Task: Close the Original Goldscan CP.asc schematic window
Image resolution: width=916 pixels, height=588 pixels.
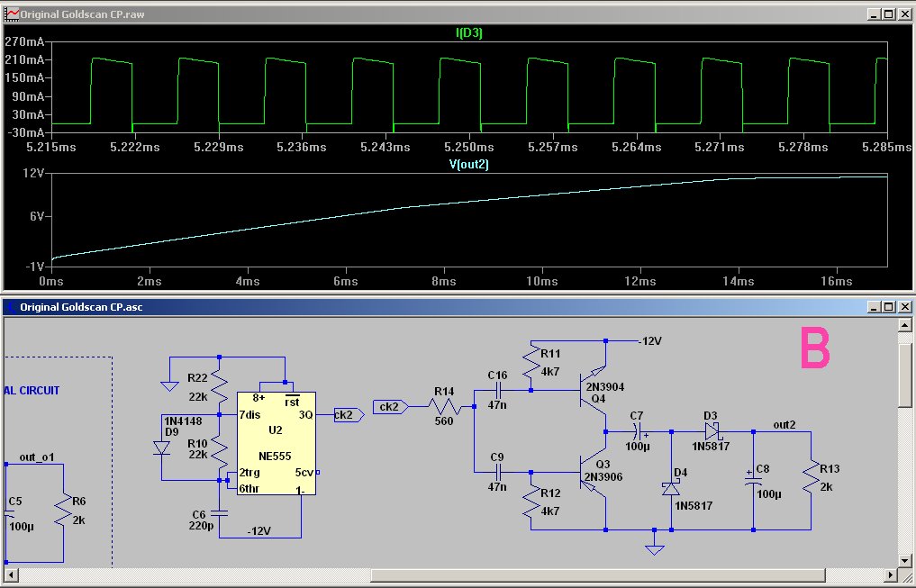Action: [x=903, y=306]
